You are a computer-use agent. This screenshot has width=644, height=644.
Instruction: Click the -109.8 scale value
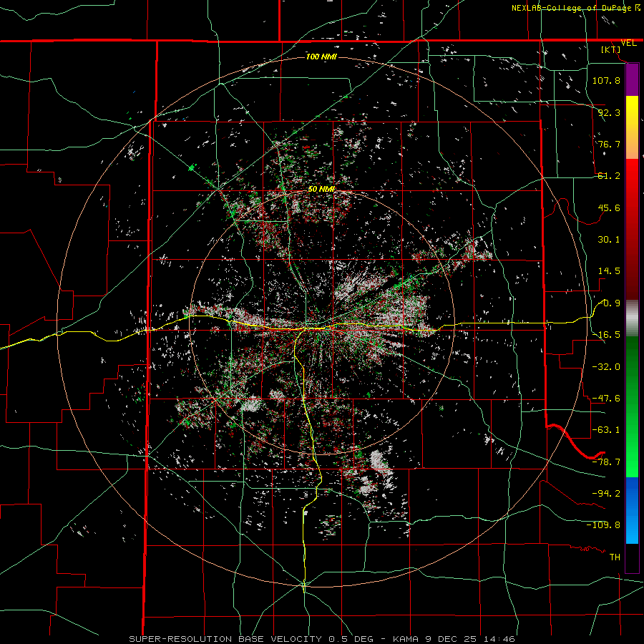pyautogui.click(x=603, y=525)
